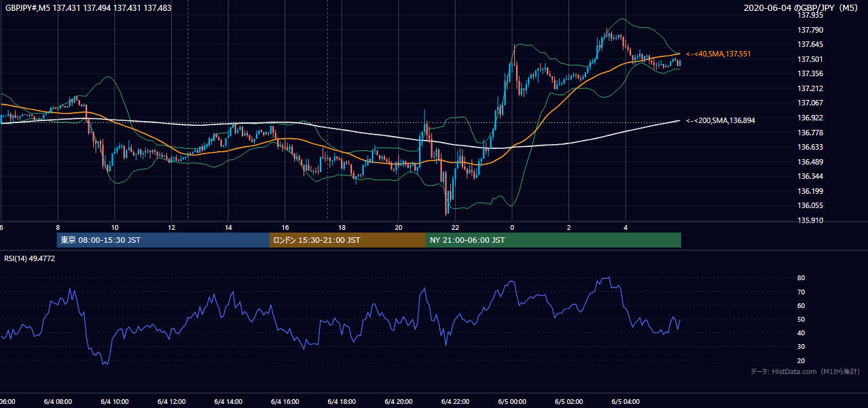Click RSI axis level 30
The width and height of the screenshot is (868, 408).
(x=801, y=347)
